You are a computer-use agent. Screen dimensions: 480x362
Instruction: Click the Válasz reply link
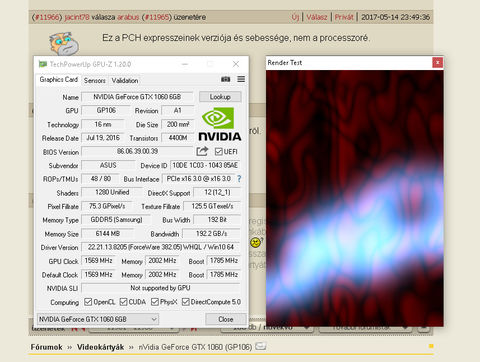coord(317,17)
